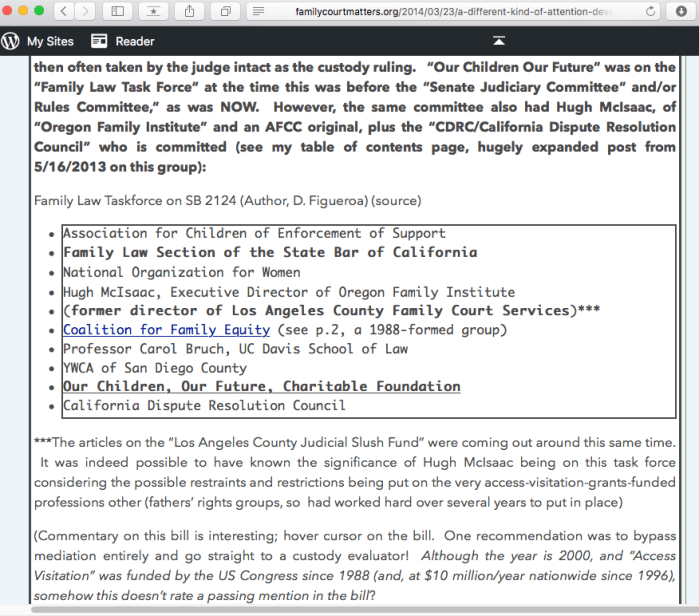Toggle the Safari sidebar panel
The image size is (699, 616).
pyautogui.click(x=118, y=11)
